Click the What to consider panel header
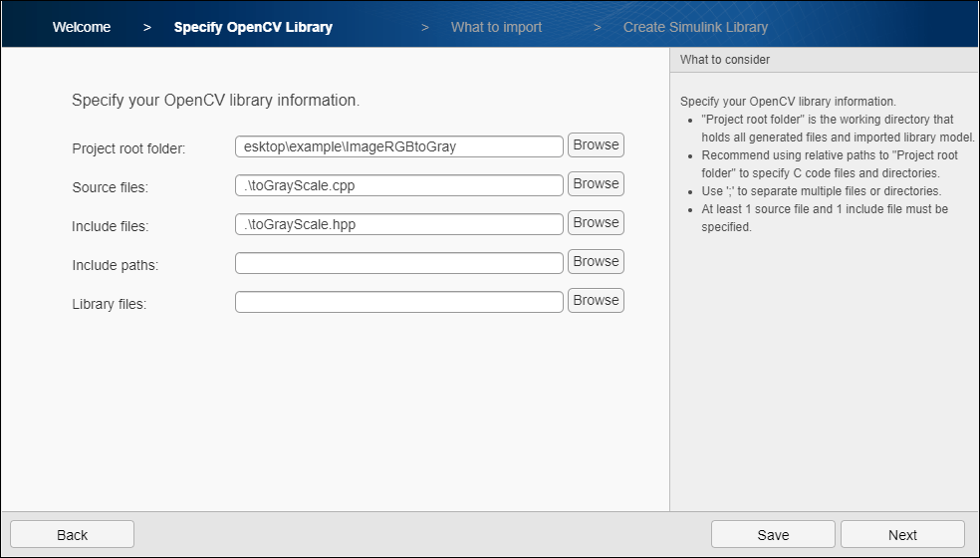Image resolution: width=980 pixels, height=558 pixels. pyautogui.click(x=725, y=60)
